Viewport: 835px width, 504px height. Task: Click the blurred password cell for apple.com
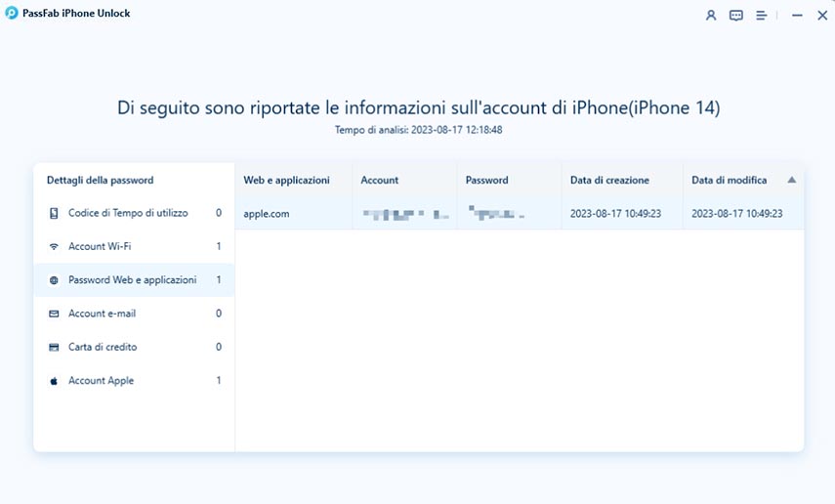[x=495, y=213]
